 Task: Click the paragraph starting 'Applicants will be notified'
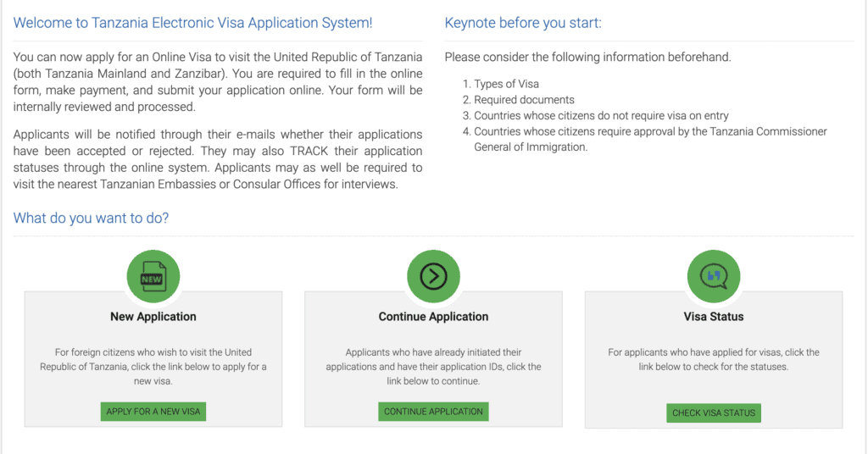(218, 159)
